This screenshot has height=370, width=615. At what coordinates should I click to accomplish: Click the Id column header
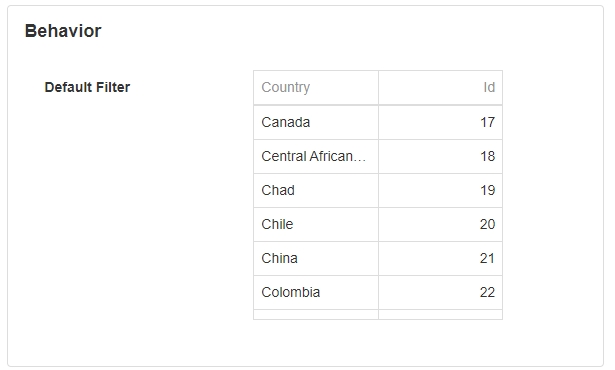point(440,87)
